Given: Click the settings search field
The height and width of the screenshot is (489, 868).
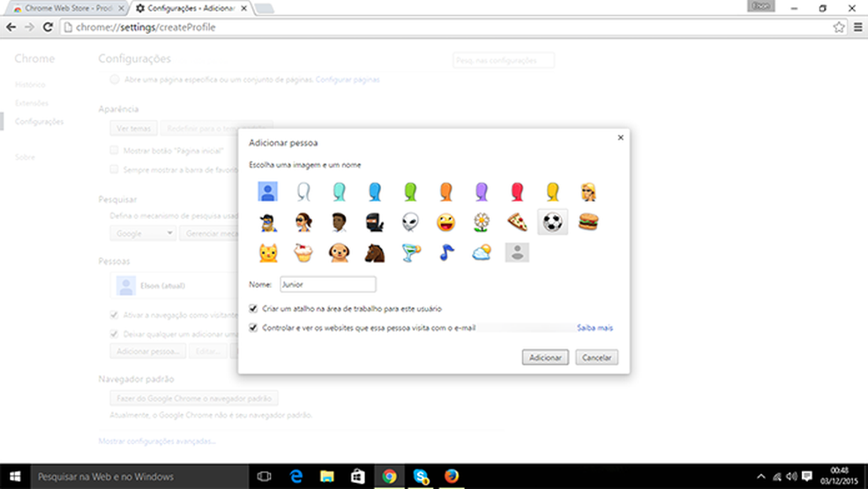Looking at the screenshot, I should click(x=503, y=60).
